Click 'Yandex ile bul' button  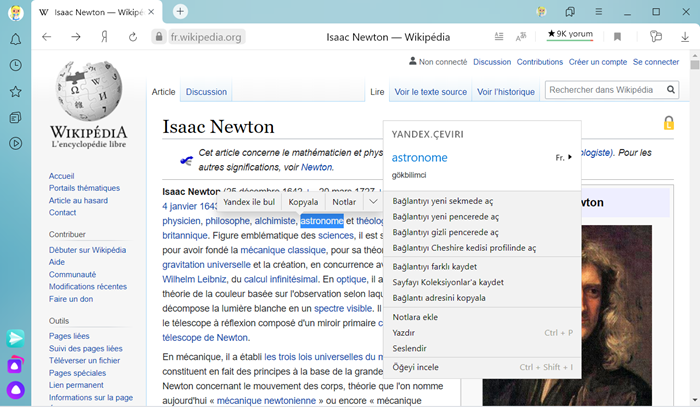(x=249, y=202)
